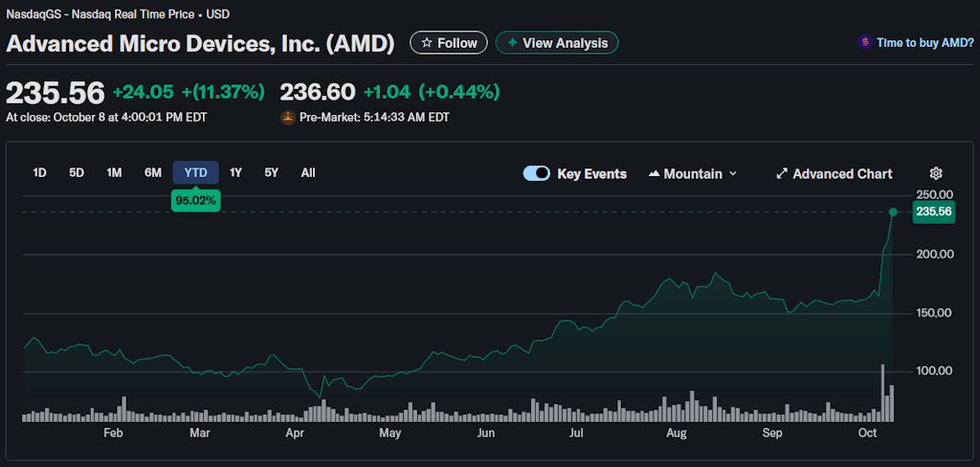Toggle the Key Events switch
Viewport: 980px width, 467px height.
coord(536,173)
